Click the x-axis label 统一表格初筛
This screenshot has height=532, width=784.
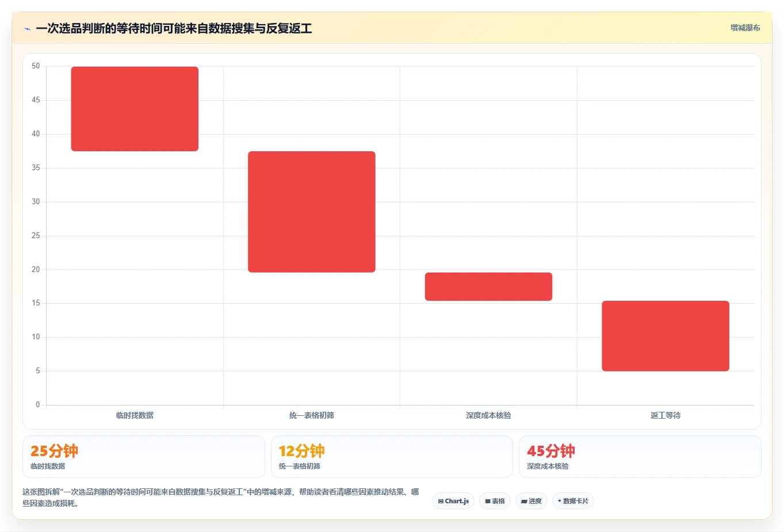tap(312, 415)
